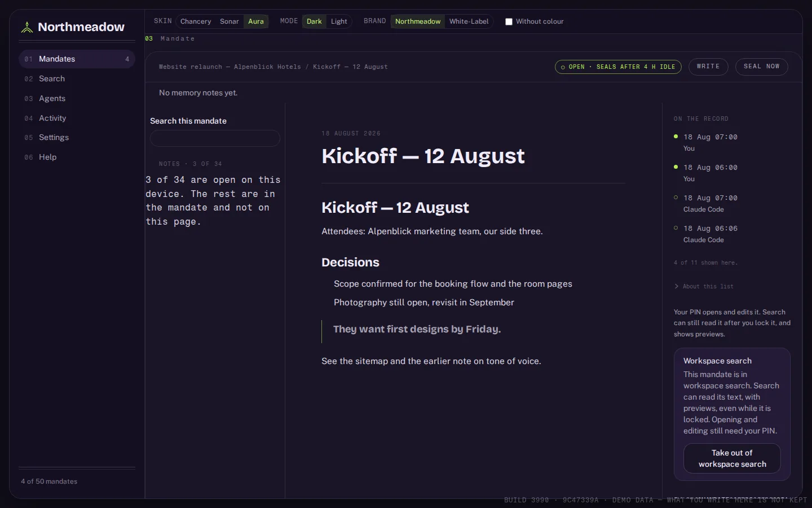Viewport: 812px width, 508px height.
Task: Switch mode to Dark
Action: (x=314, y=21)
